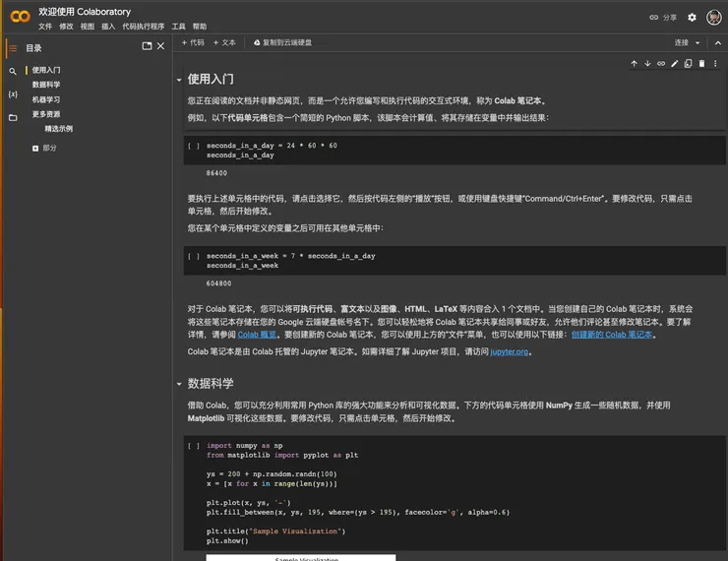Open the variables {x} panel icon

[x=13, y=94]
